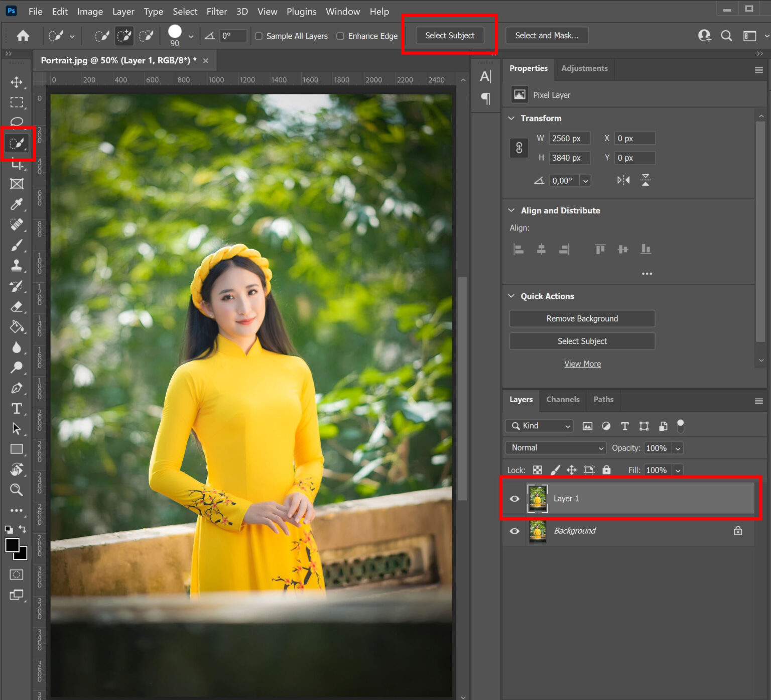Screen dimensions: 771x700
Task: Select the Move tool
Action: (x=17, y=82)
